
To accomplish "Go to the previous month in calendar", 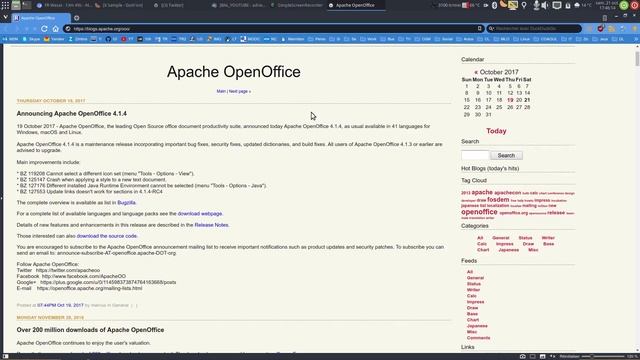I will pyautogui.click(x=476, y=72).
